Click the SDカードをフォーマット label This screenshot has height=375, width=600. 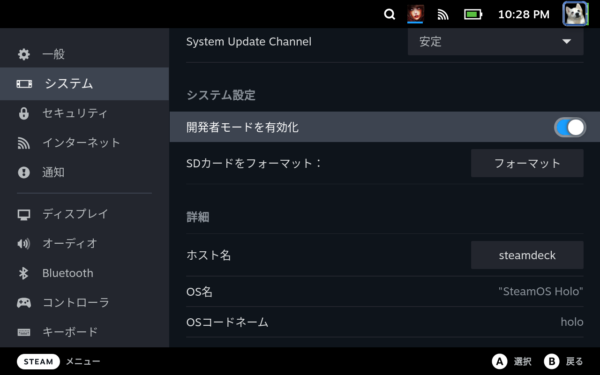point(254,163)
